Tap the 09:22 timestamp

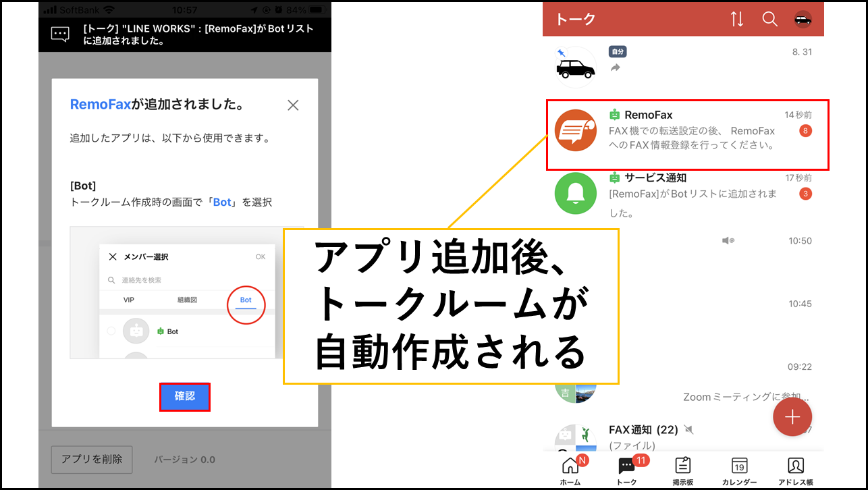coord(800,366)
